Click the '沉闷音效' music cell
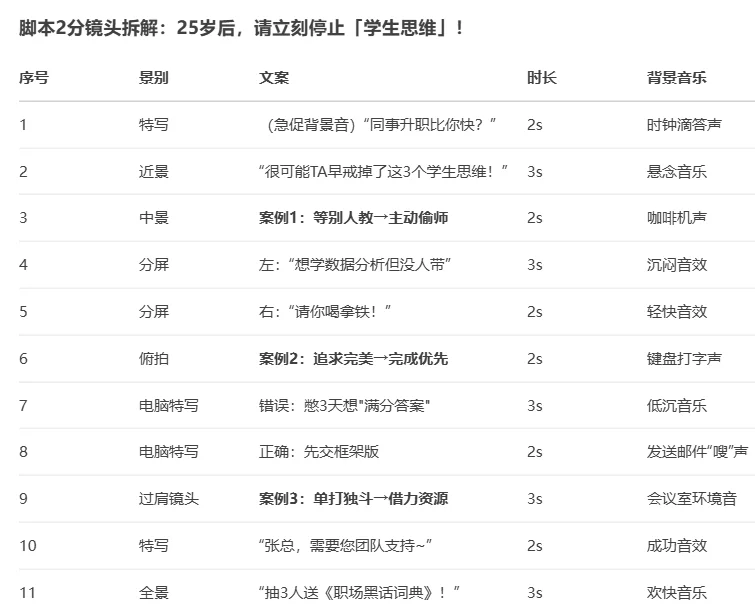Viewport: 755px width, 605px height. (x=677, y=264)
